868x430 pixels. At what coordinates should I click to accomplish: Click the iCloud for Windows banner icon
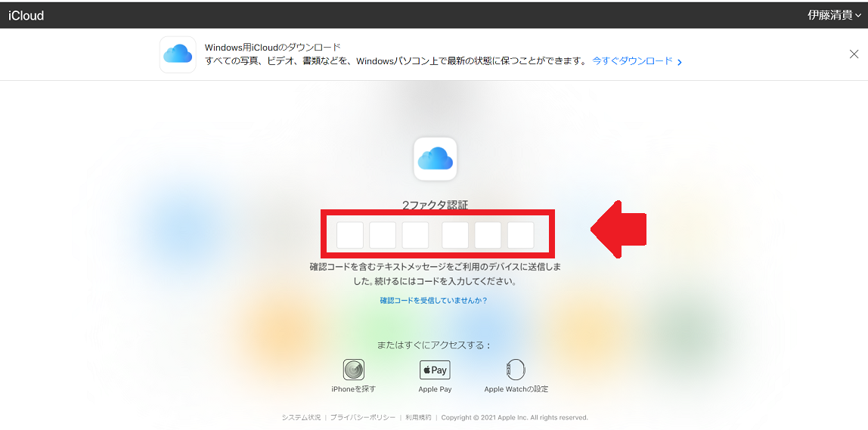tap(178, 54)
